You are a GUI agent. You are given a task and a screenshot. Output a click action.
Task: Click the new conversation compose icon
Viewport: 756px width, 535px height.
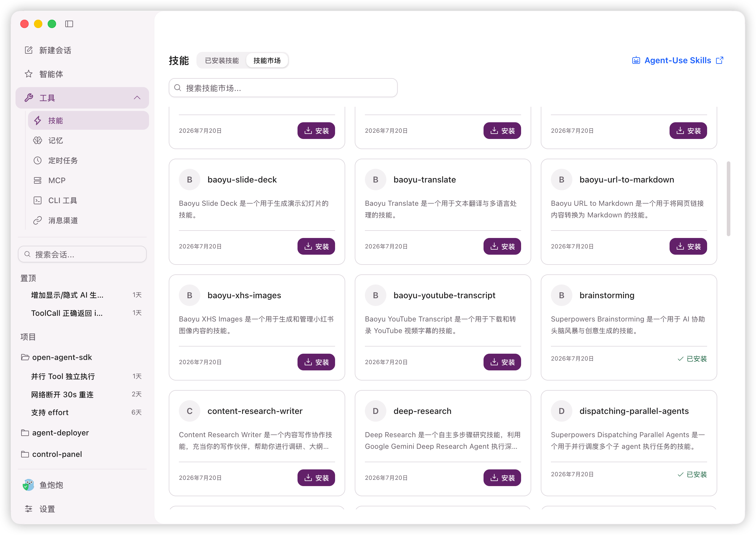click(29, 50)
